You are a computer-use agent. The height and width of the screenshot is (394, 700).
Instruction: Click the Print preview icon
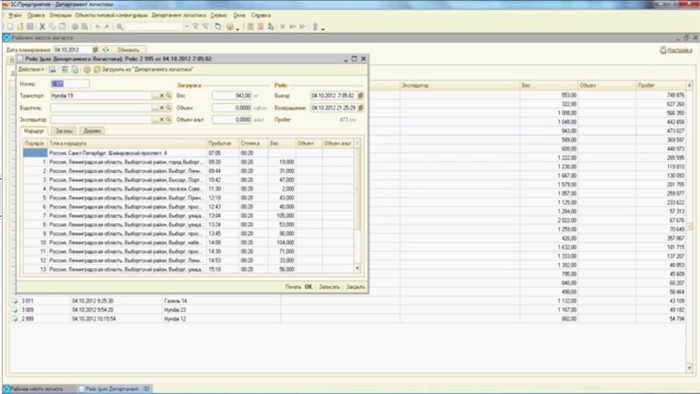pos(84,27)
